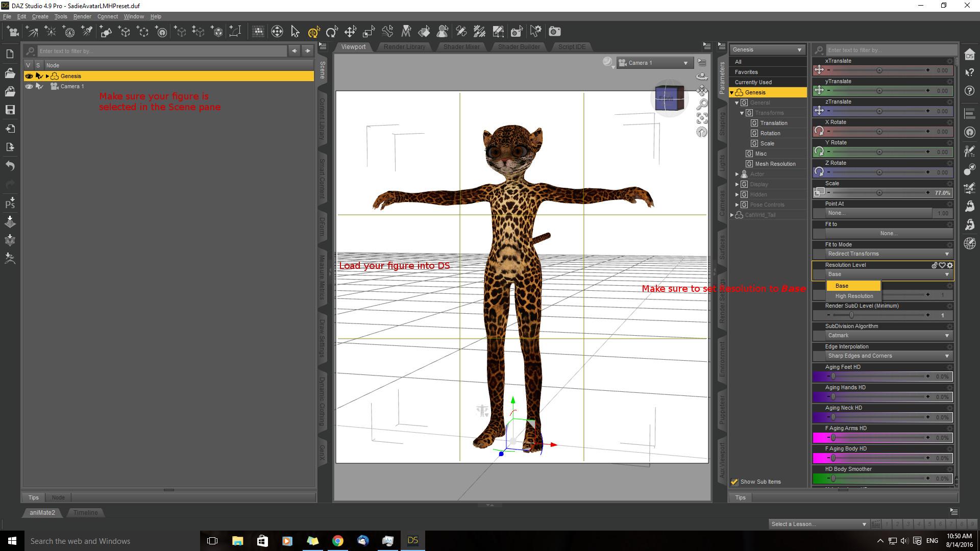
Task: Click the Chrome icon in taskbar
Action: [337, 541]
